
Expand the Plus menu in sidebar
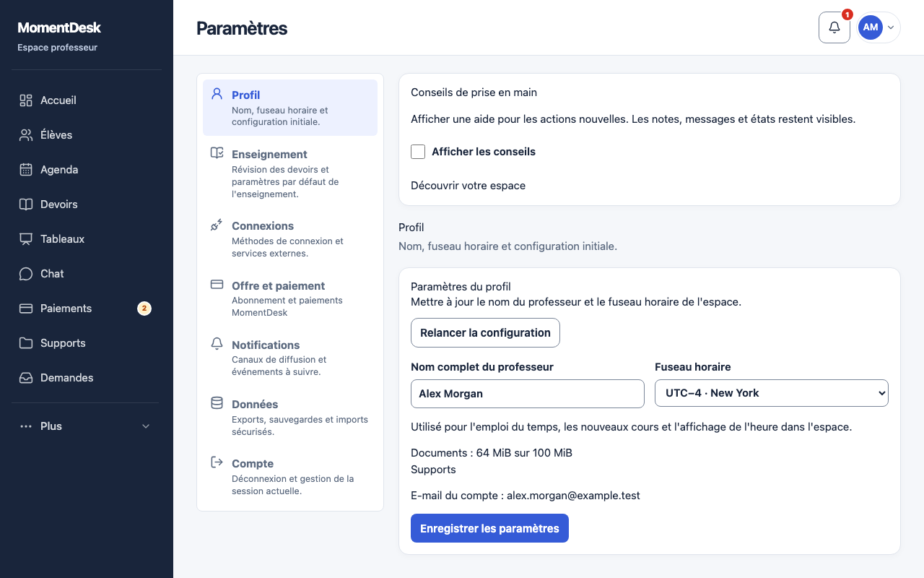pos(85,426)
